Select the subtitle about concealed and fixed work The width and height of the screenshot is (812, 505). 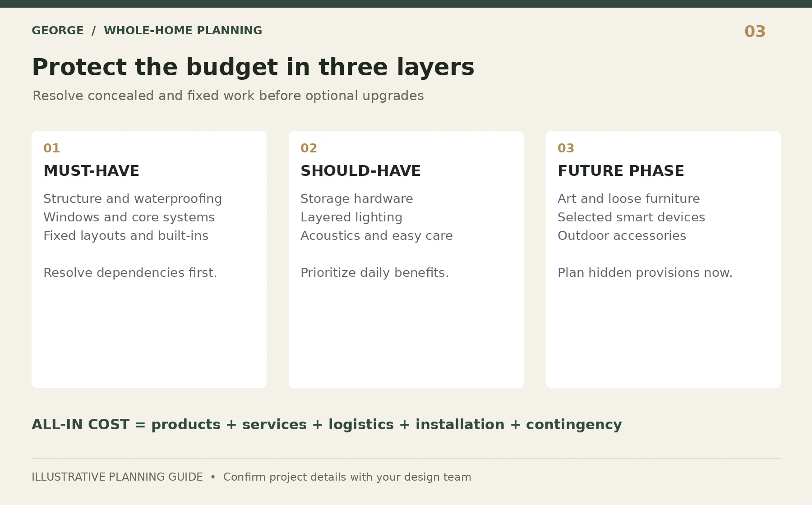(x=228, y=96)
